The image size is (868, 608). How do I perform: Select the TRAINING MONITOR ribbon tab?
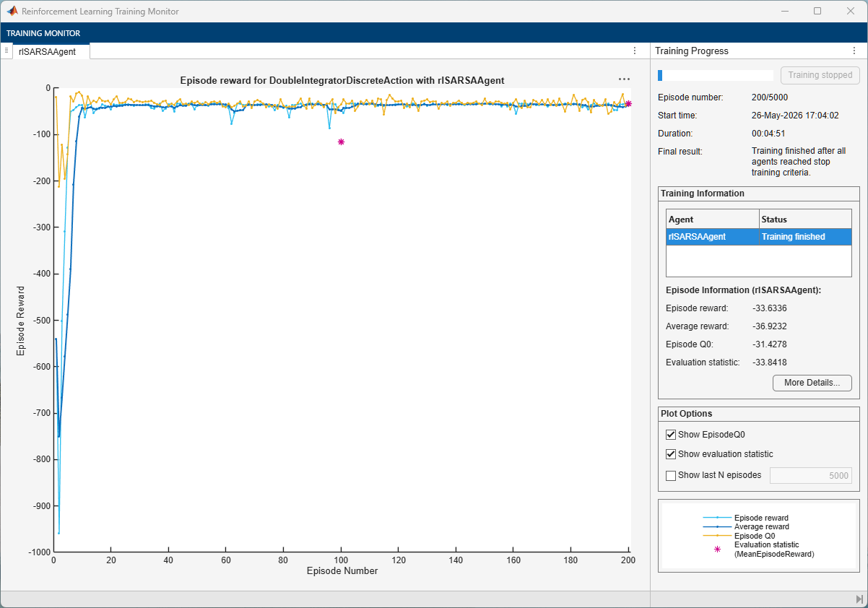pos(43,33)
